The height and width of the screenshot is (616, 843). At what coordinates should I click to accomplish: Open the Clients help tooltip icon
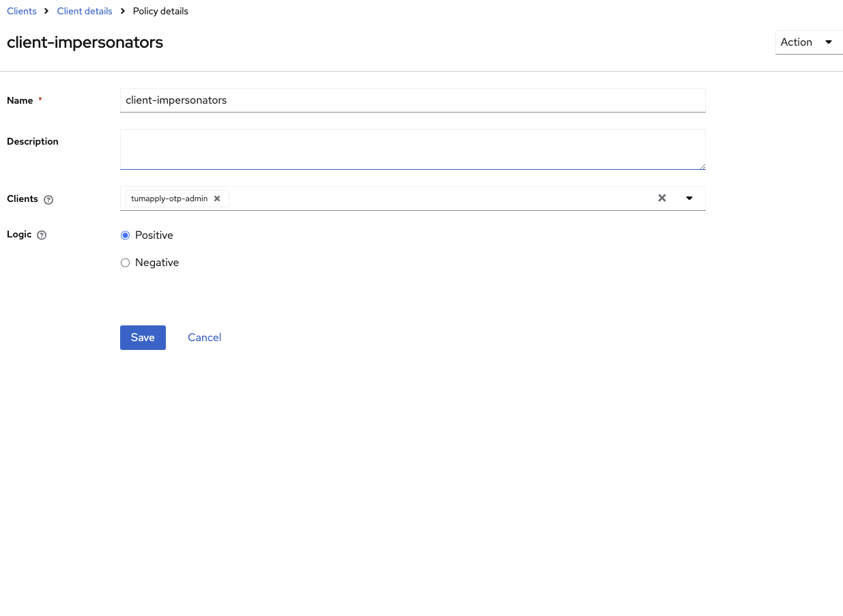[48, 200]
